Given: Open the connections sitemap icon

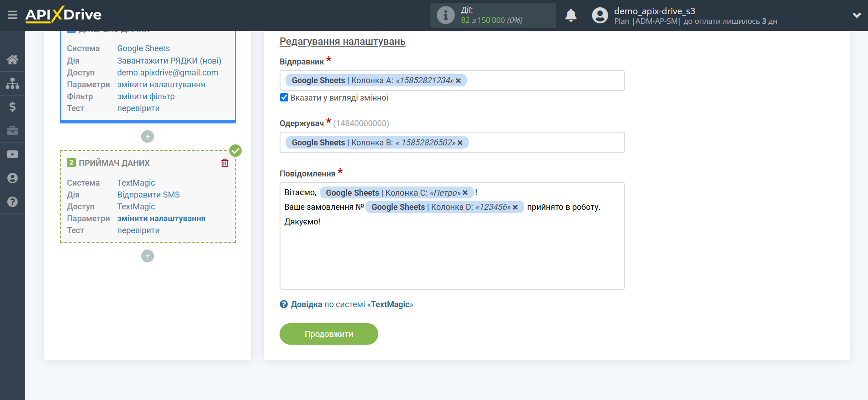Looking at the screenshot, I should point(12,83).
